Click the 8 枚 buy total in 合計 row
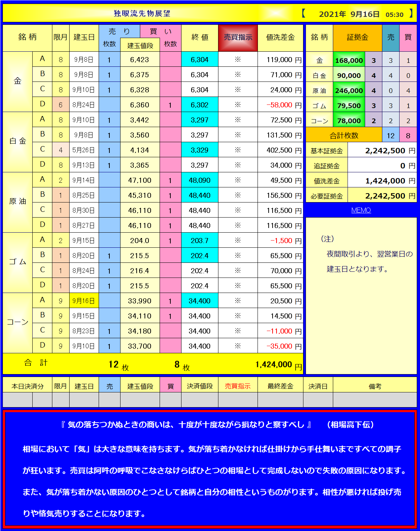Screen dimensions: 420x531 click(182, 365)
